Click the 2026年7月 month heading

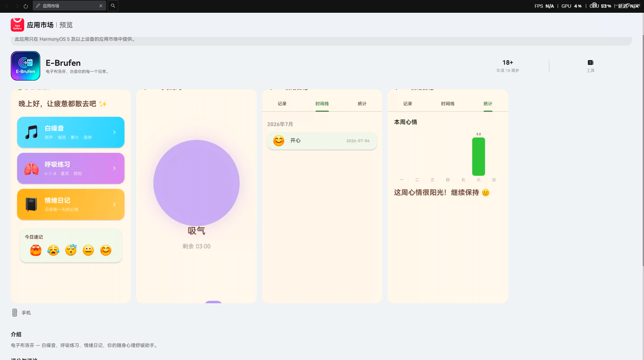point(280,124)
